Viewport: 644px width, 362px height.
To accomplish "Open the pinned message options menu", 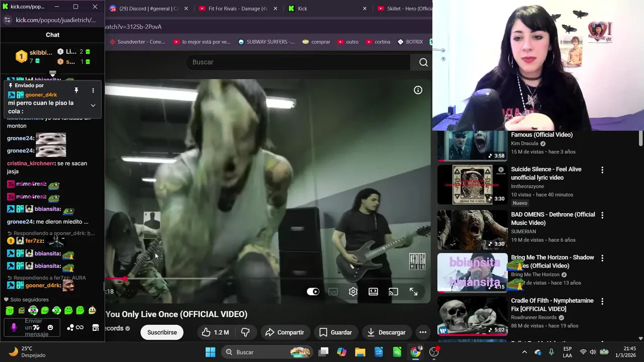I will click(93, 90).
